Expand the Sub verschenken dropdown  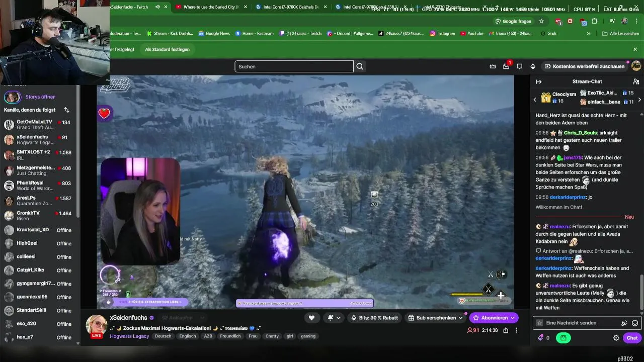460,318
